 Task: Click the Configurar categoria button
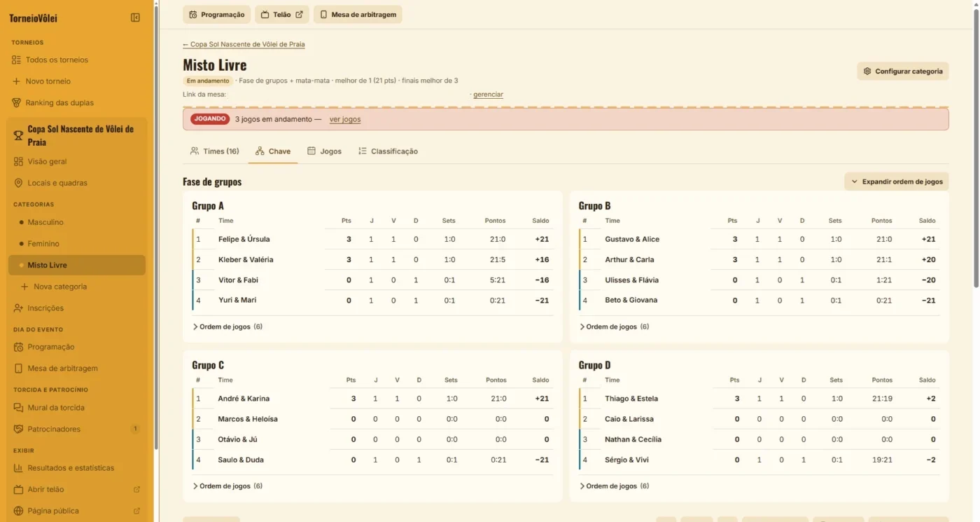click(x=903, y=71)
